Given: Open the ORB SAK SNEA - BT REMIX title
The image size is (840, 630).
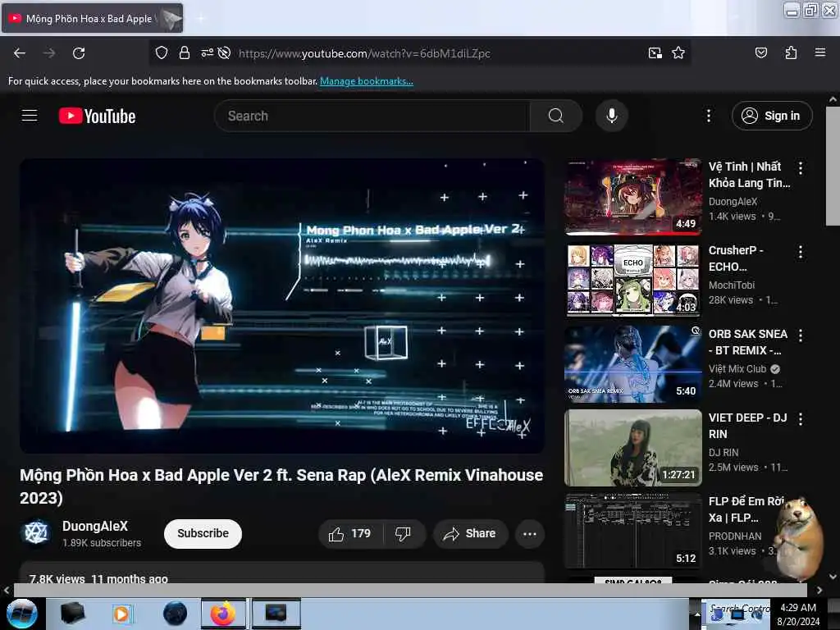Looking at the screenshot, I should [x=748, y=342].
